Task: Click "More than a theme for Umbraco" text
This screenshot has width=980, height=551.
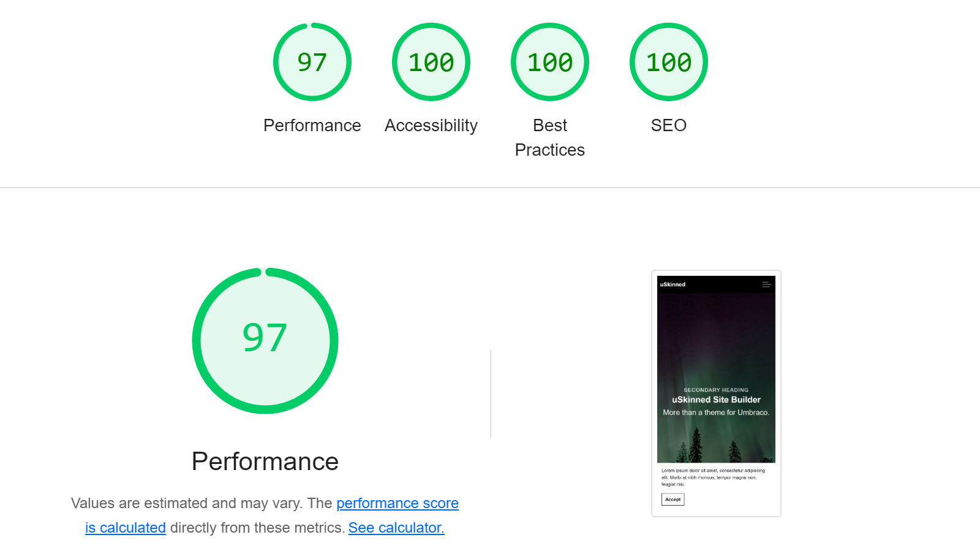Action: tap(716, 412)
